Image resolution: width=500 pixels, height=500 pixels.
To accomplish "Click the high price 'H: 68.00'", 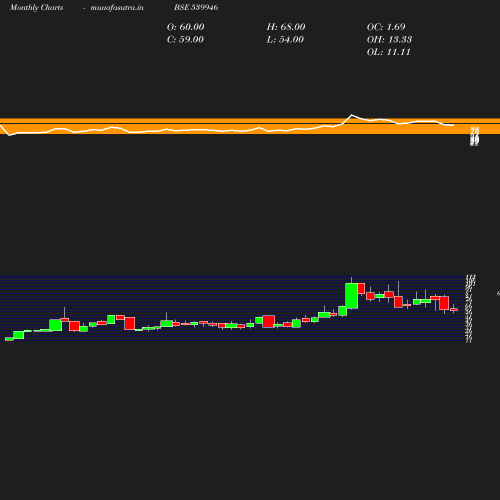I will 286,27.
